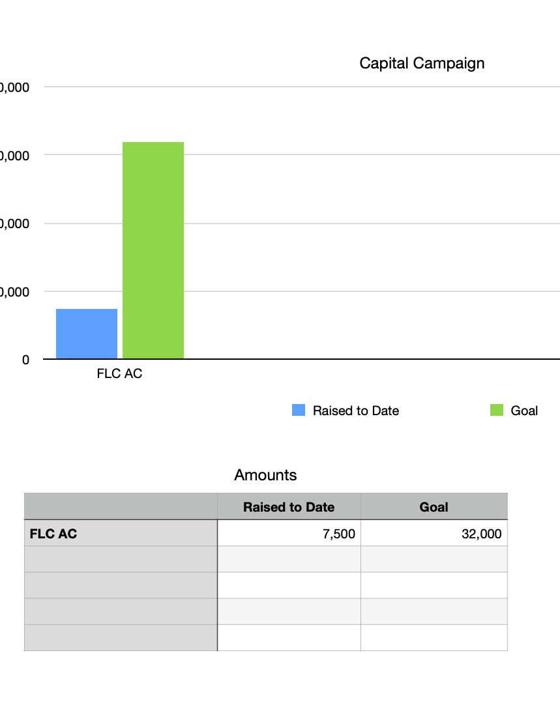The height and width of the screenshot is (728, 560).
Task: Select the Raised to Date legend label
Action: 356,411
